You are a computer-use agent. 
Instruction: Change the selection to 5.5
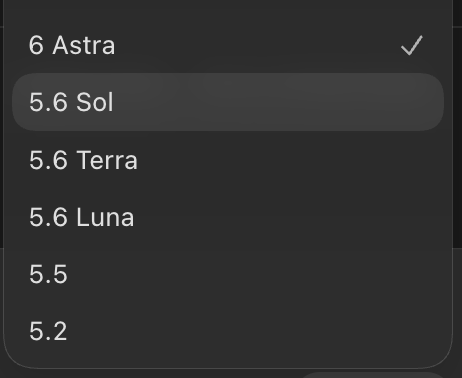(x=228, y=274)
